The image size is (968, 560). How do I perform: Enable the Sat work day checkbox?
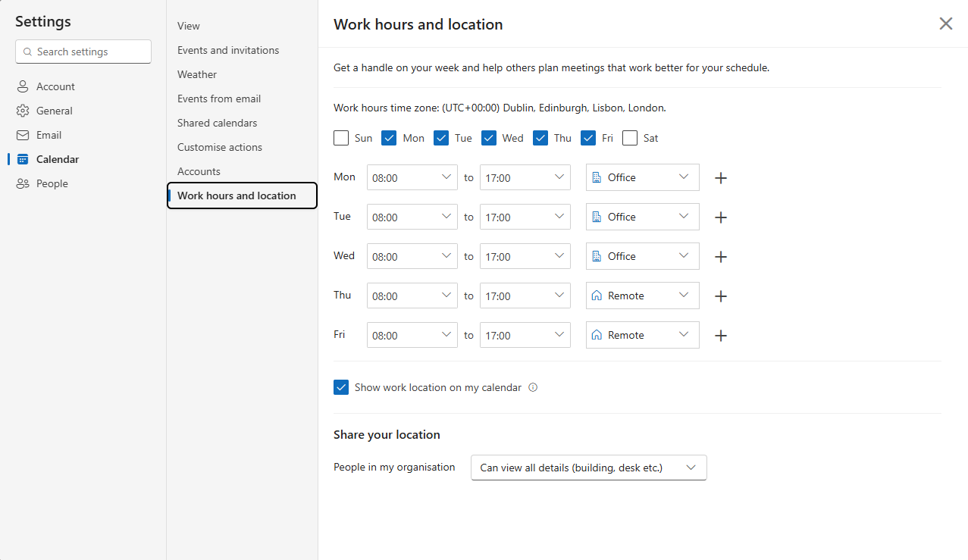tap(630, 138)
